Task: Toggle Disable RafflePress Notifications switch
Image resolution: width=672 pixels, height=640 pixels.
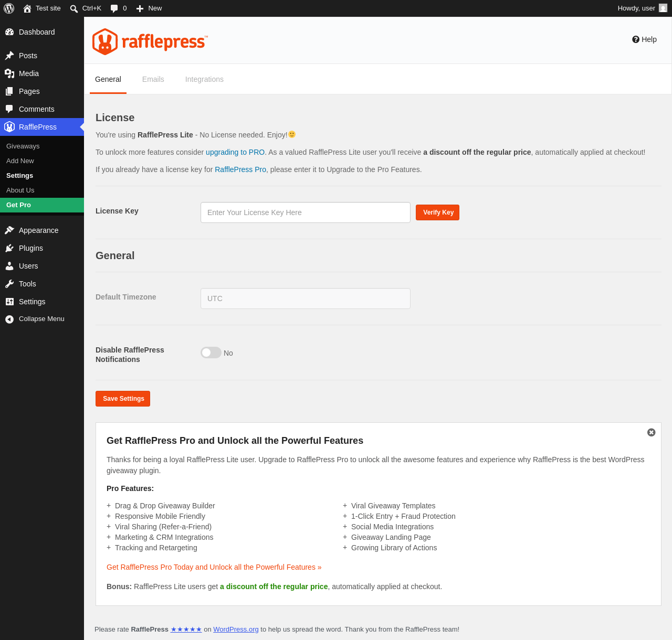Action: [211, 353]
